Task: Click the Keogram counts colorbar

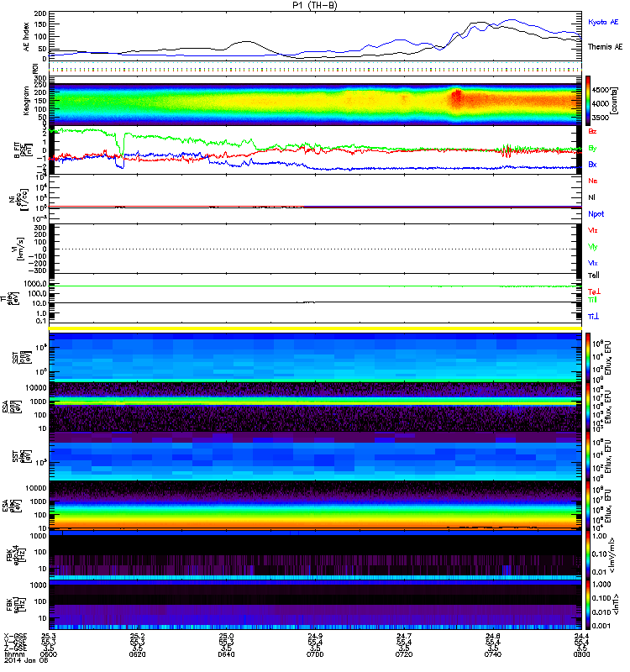Action: [589, 100]
